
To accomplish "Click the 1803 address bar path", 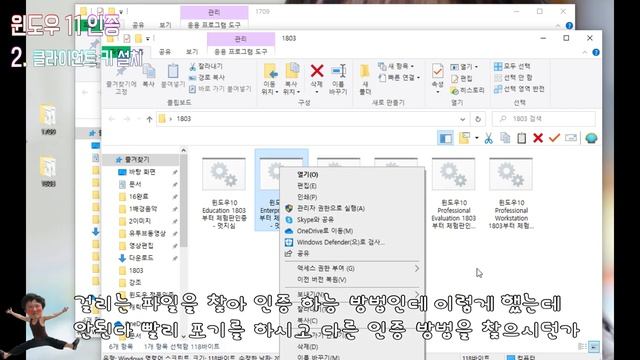I will point(184,119).
